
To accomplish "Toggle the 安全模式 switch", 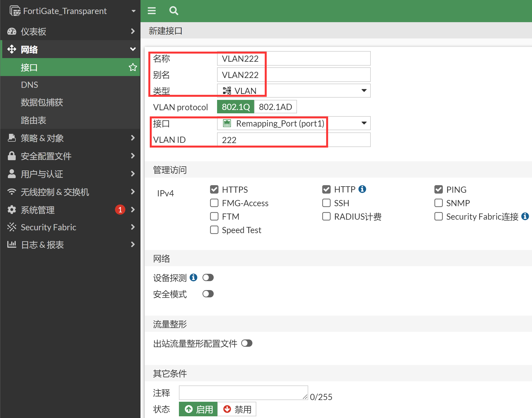I will point(208,294).
